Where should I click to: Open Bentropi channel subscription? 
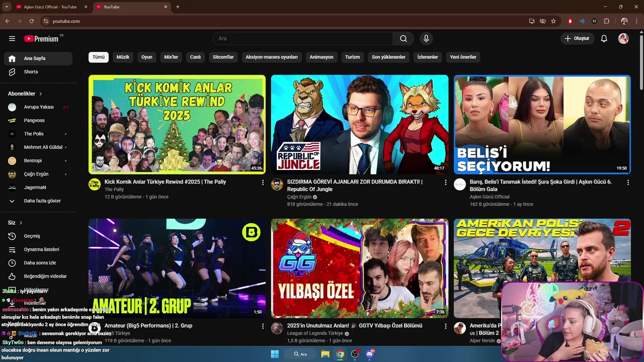pyautogui.click(x=38, y=161)
